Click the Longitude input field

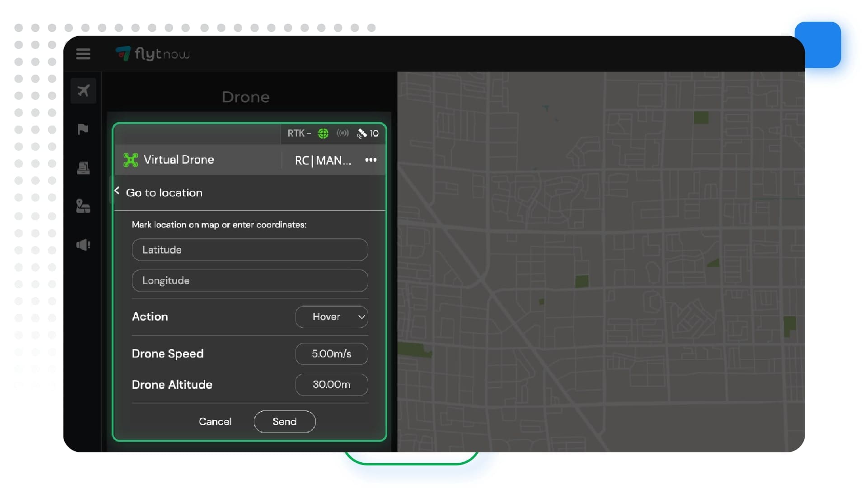pyautogui.click(x=250, y=281)
